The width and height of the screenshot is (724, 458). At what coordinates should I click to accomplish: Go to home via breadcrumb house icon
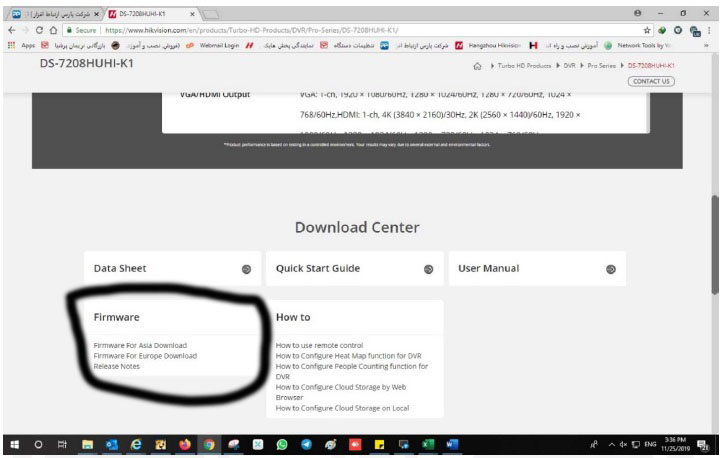[x=477, y=66]
